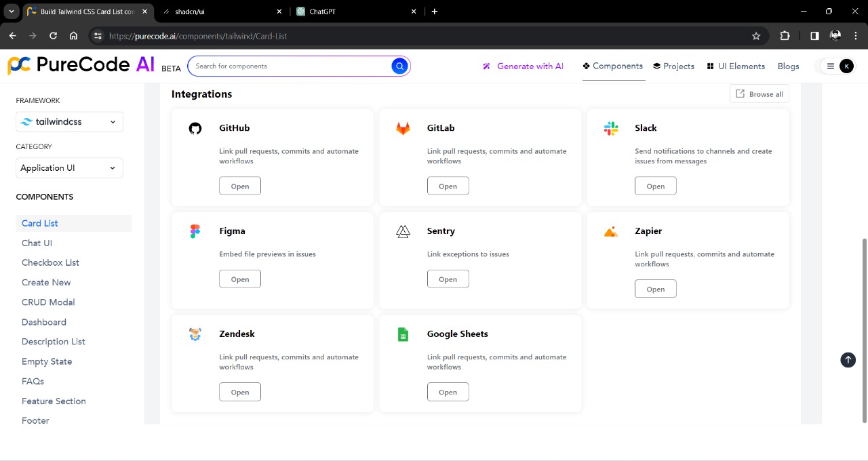This screenshot has width=868, height=461.
Task: Click Open button on Zapier card
Action: click(x=656, y=289)
